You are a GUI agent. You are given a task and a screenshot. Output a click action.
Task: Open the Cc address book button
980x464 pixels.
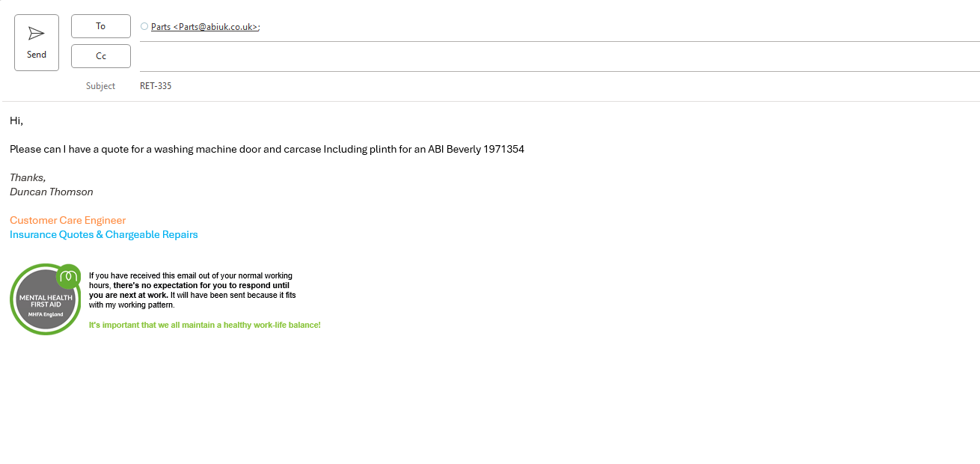tap(101, 56)
